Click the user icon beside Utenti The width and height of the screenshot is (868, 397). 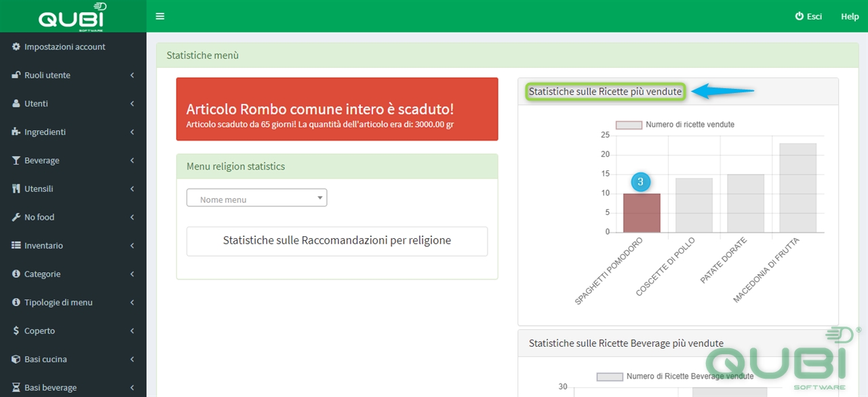[16, 104]
